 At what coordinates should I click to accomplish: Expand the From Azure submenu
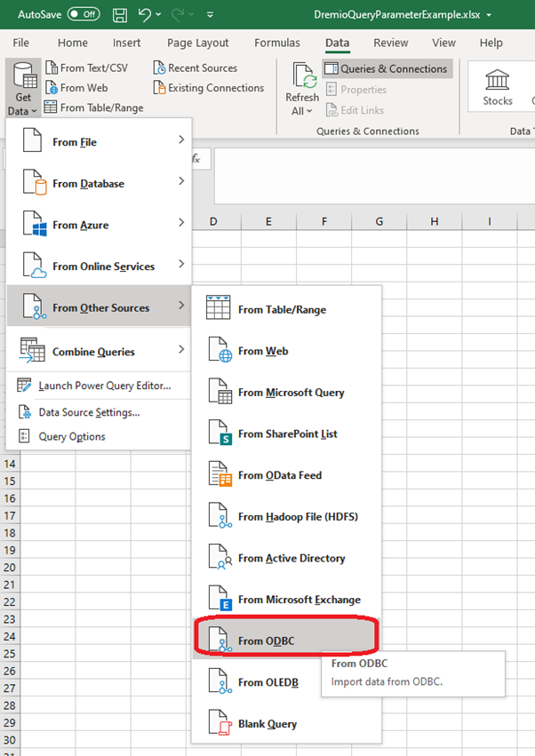[x=99, y=225]
